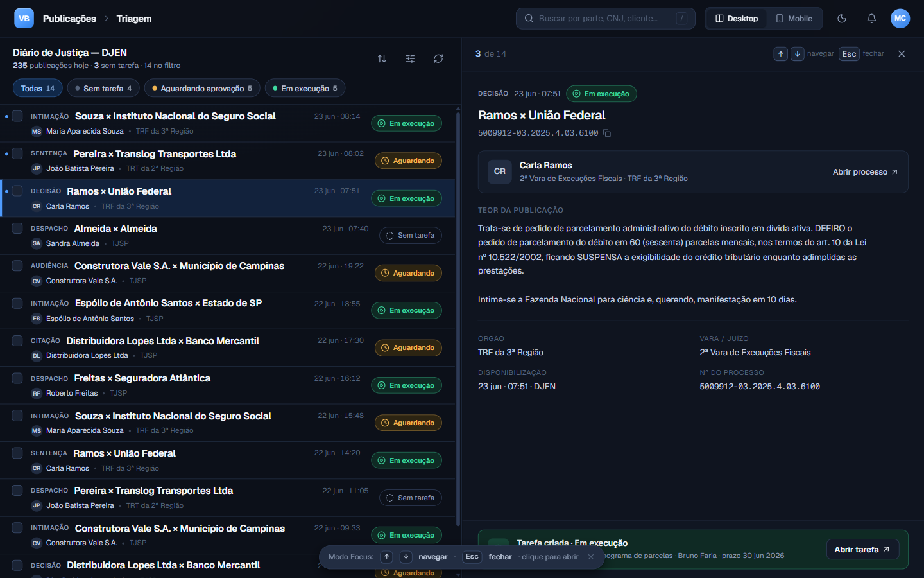Image resolution: width=924 pixels, height=578 pixels.
Task: Select checkbox for Almeida × Almeida row
Action: point(17,228)
